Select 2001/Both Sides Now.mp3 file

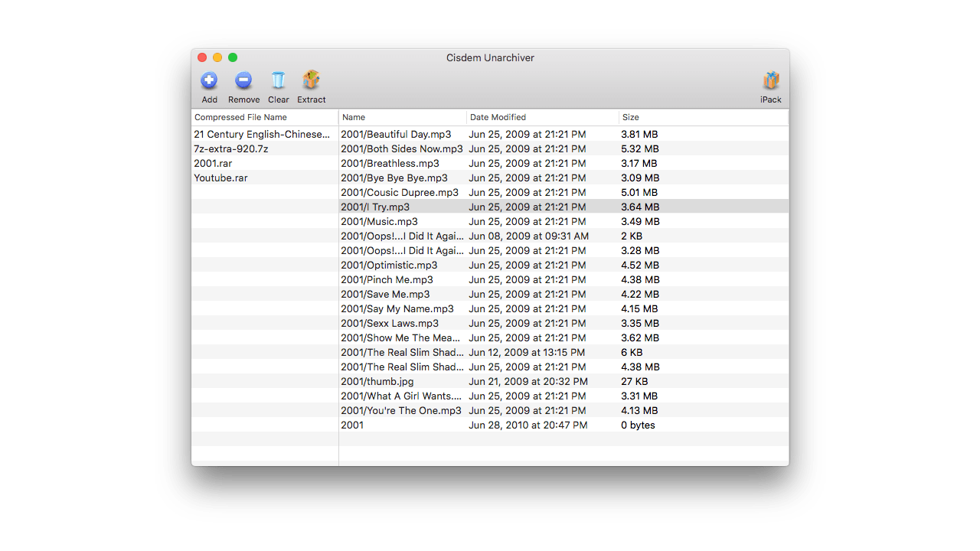(563, 148)
